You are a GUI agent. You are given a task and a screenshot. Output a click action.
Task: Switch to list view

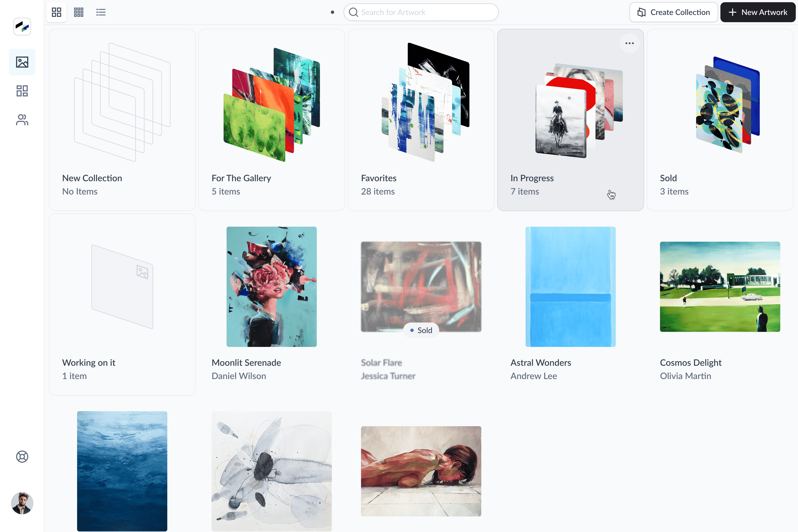coord(101,12)
